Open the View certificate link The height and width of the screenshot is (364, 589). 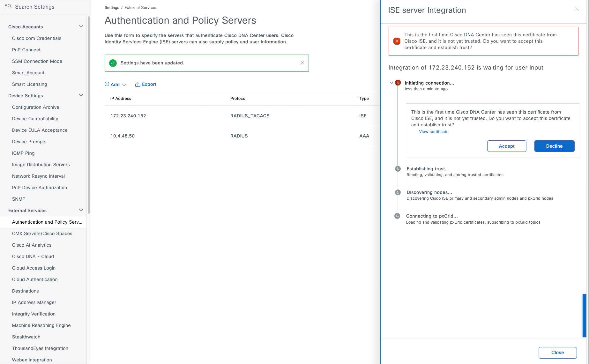[434, 132]
